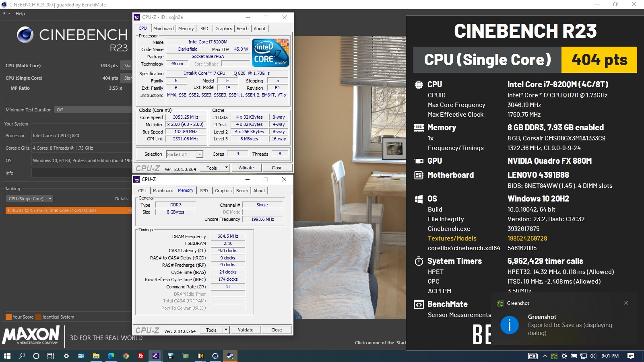
Task: Open News and interests taskbar icon
Action: point(533,356)
